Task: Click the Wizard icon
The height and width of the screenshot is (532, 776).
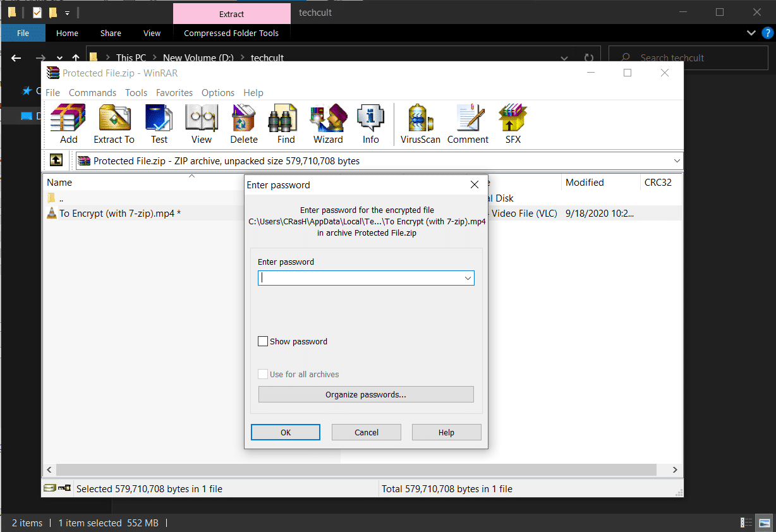Action: [x=328, y=124]
